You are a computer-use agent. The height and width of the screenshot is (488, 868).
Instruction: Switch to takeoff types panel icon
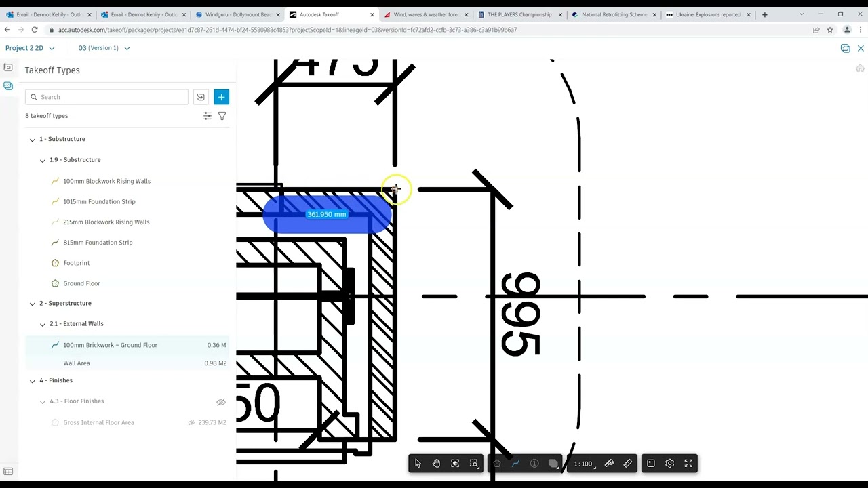(8, 85)
